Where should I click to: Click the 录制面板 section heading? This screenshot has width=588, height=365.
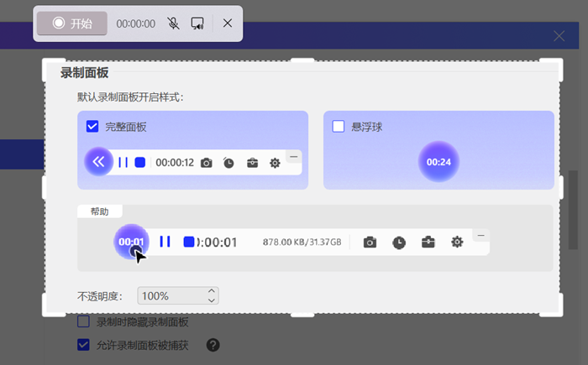(x=84, y=73)
